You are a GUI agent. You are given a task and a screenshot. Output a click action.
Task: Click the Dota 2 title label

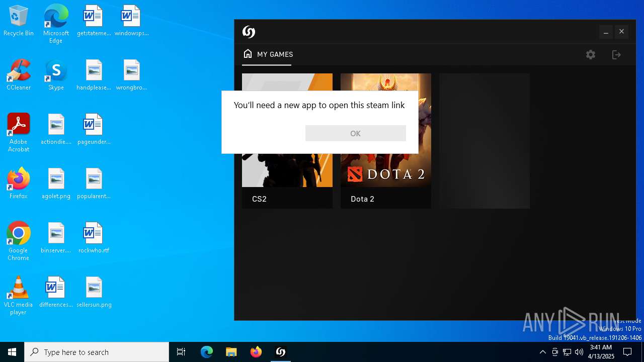point(362,199)
